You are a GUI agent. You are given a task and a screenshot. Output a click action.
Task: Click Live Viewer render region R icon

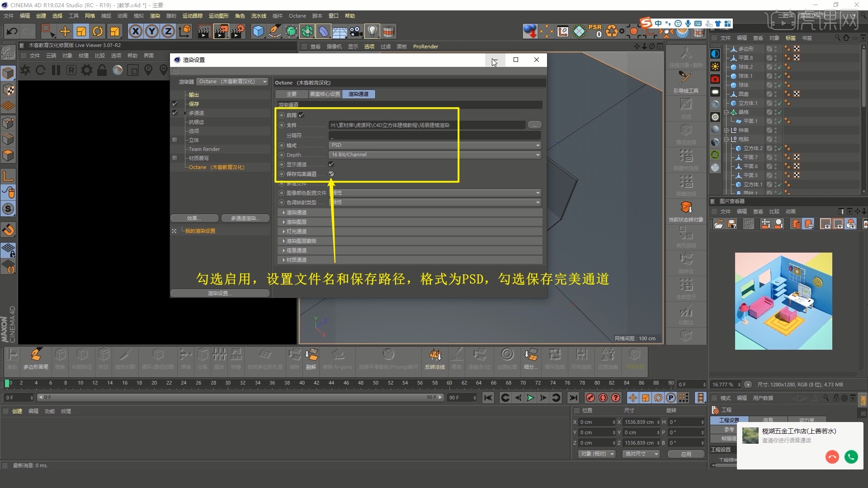pyautogui.click(x=71, y=70)
